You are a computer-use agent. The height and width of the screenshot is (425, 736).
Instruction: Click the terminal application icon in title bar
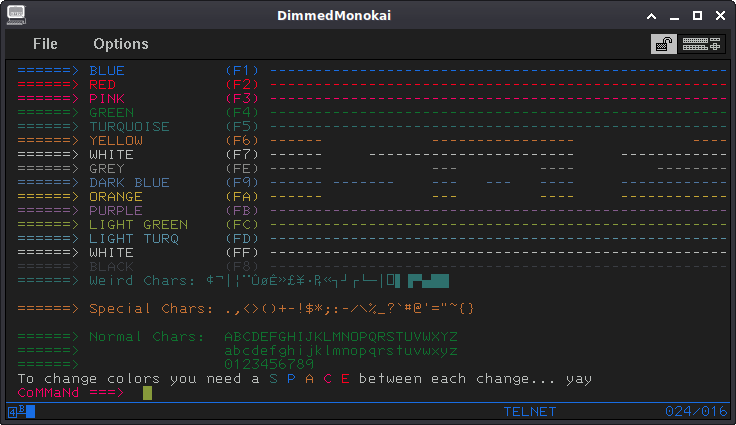click(16, 15)
